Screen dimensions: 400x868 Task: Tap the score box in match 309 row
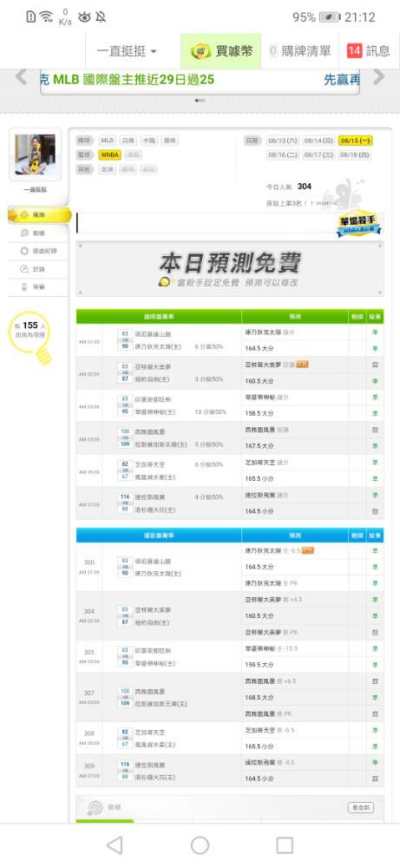click(126, 771)
